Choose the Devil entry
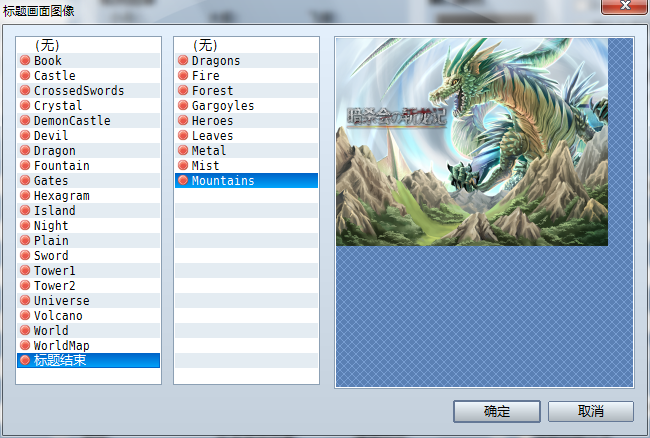The width and height of the screenshot is (650, 438). 88,136
